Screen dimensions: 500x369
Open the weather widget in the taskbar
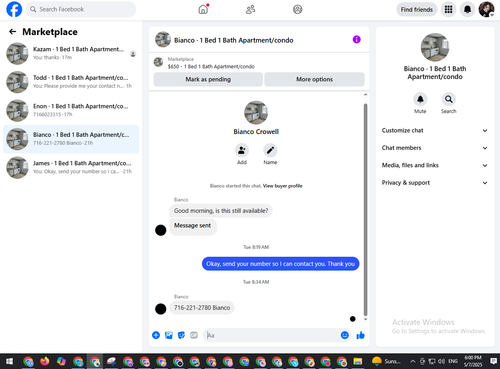coord(386,361)
